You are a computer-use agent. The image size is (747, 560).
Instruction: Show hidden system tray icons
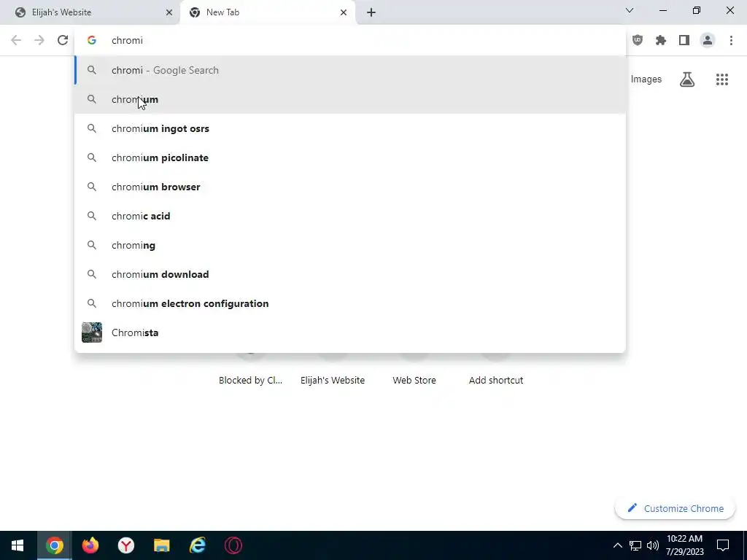pos(617,545)
